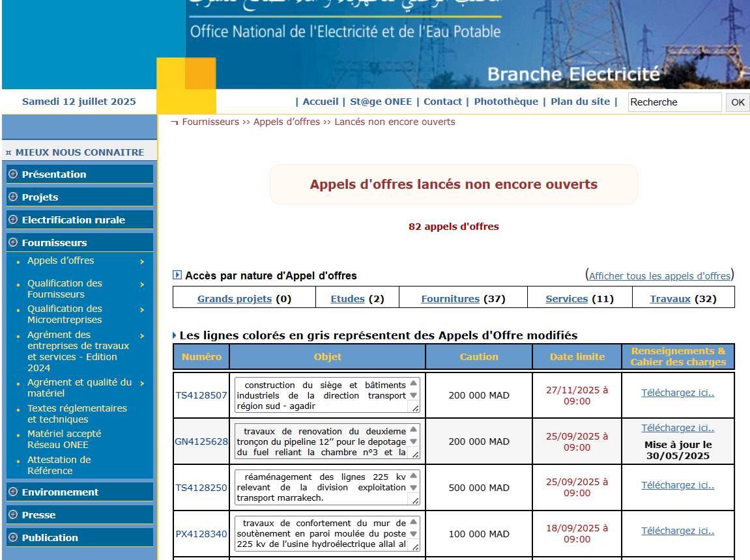Open the Publication sidebar section
Screen dimensions: 750x560
click(80, 538)
